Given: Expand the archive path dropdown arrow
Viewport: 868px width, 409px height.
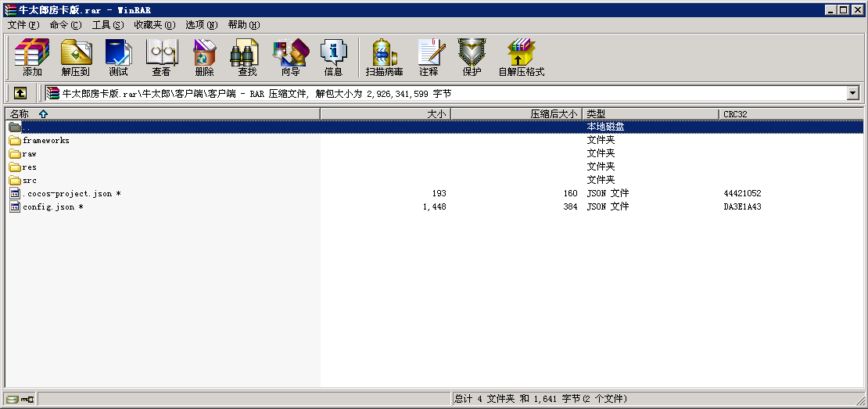Looking at the screenshot, I should coord(852,93).
